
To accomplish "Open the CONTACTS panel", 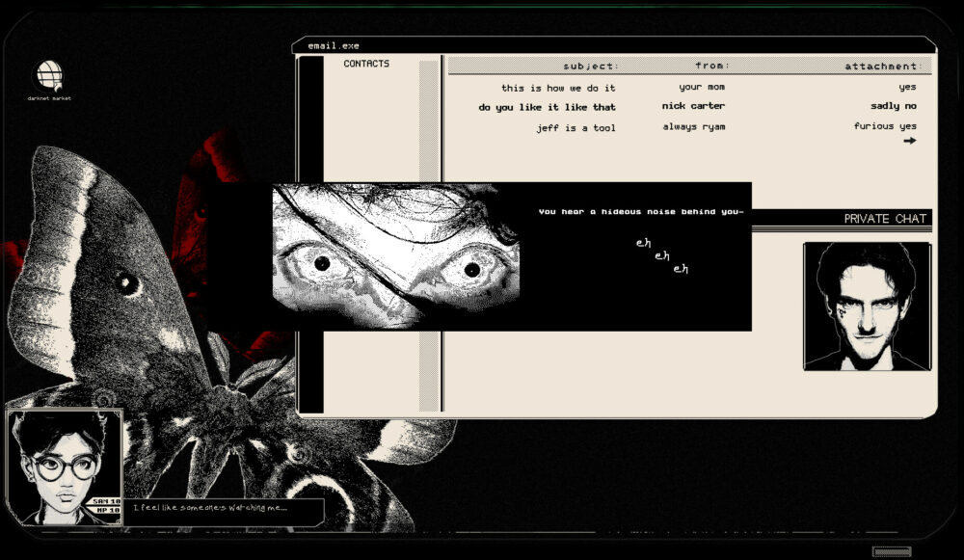I will point(366,65).
